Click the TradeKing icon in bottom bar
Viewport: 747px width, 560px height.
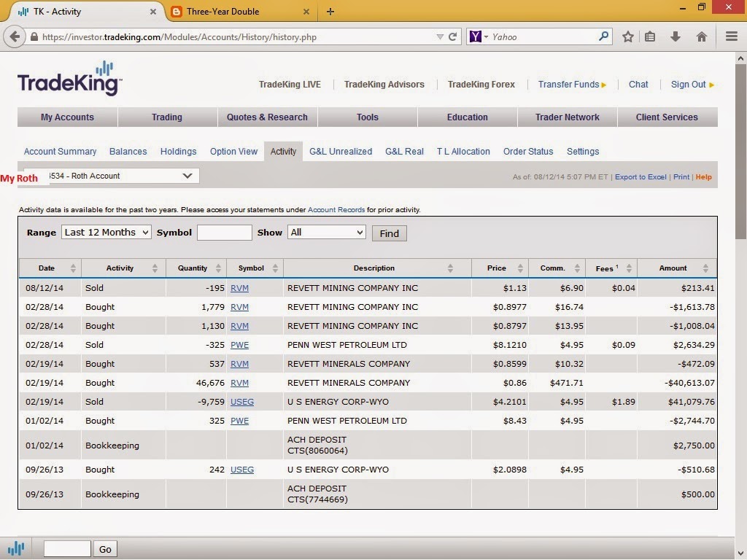coord(16,548)
